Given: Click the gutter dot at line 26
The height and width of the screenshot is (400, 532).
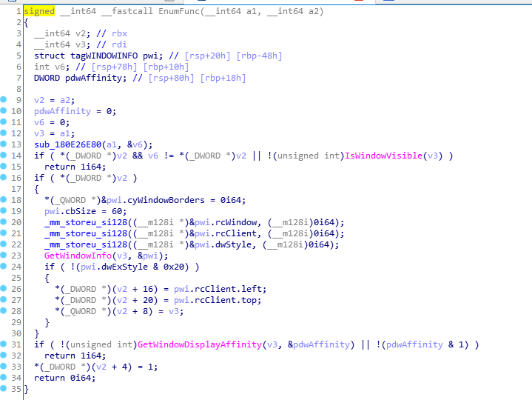Looking at the screenshot, I should [4, 288].
